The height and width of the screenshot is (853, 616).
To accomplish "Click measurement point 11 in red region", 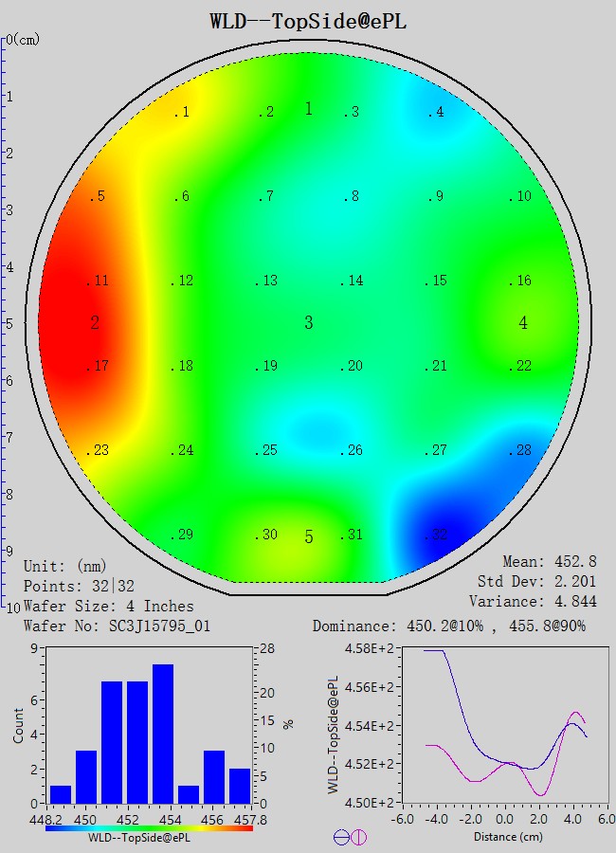I will click(98, 281).
